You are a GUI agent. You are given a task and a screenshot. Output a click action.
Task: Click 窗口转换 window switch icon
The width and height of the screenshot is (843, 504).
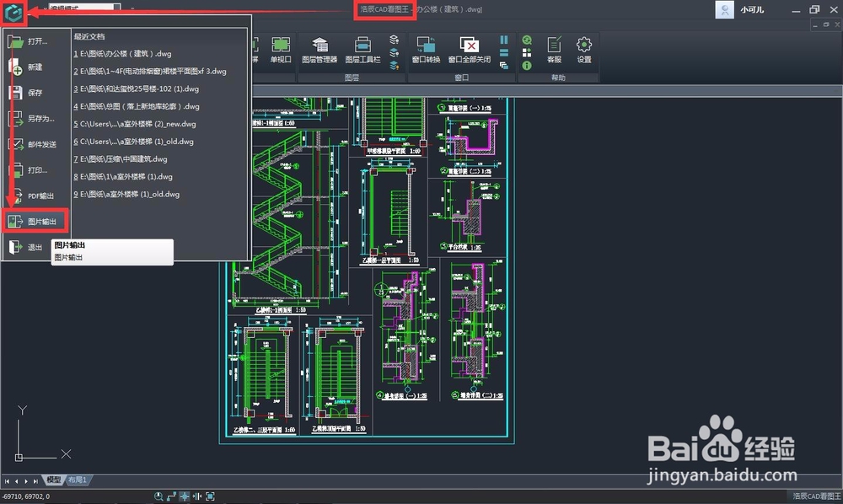[x=426, y=50]
